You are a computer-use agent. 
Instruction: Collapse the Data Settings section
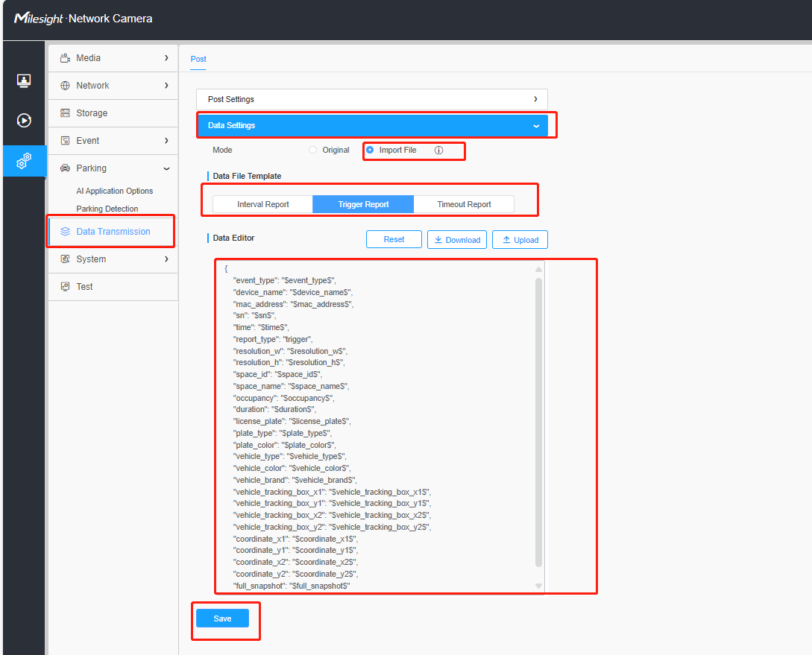pyautogui.click(x=372, y=126)
